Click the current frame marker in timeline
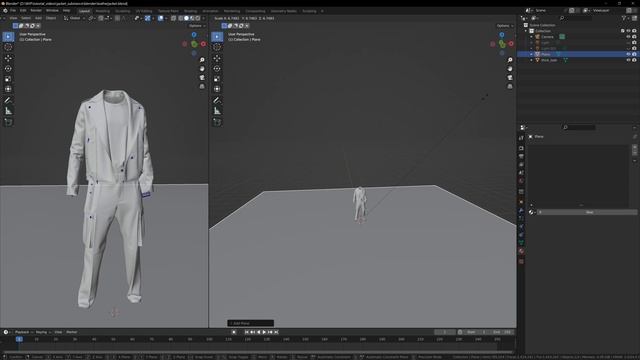The width and height of the screenshot is (640, 360). (x=19, y=339)
